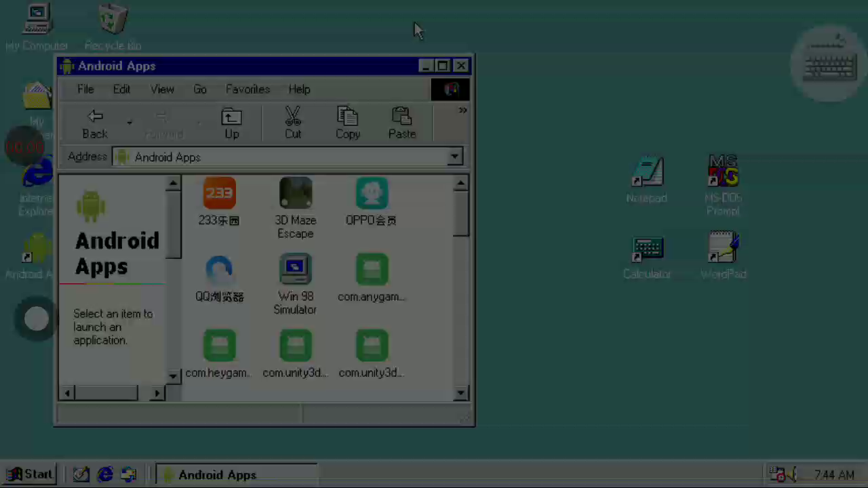Open the QQ浏览器 browser icon
The image size is (868, 488).
(219, 270)
